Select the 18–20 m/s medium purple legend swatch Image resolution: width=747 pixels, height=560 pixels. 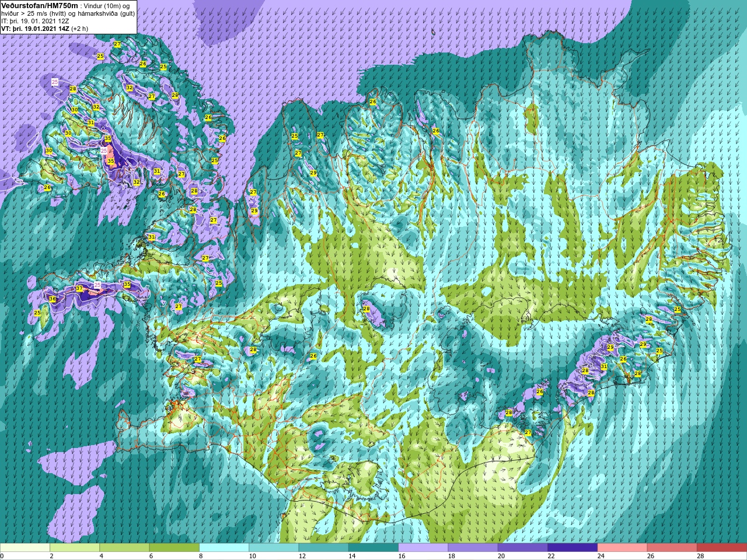[473, 548]
